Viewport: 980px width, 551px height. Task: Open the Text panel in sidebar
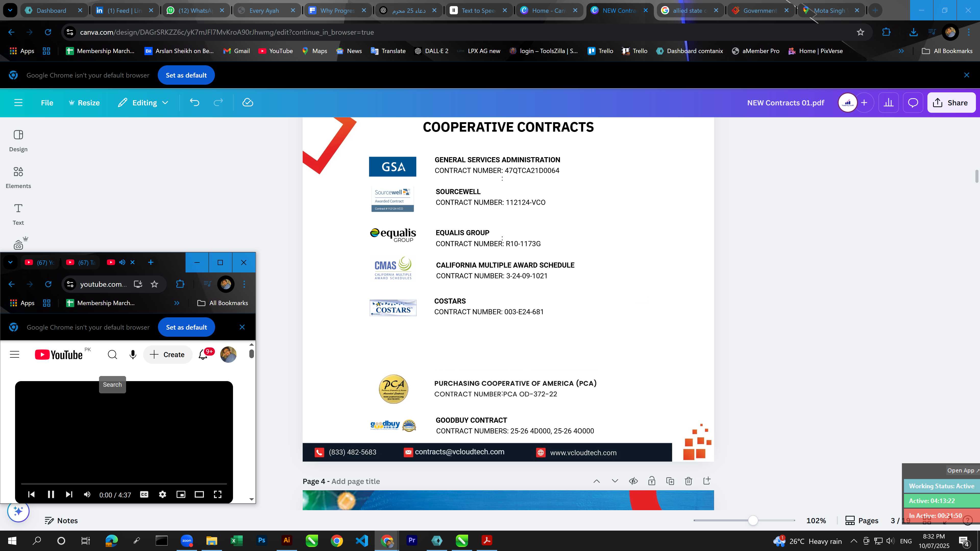[x=18, y=215]
